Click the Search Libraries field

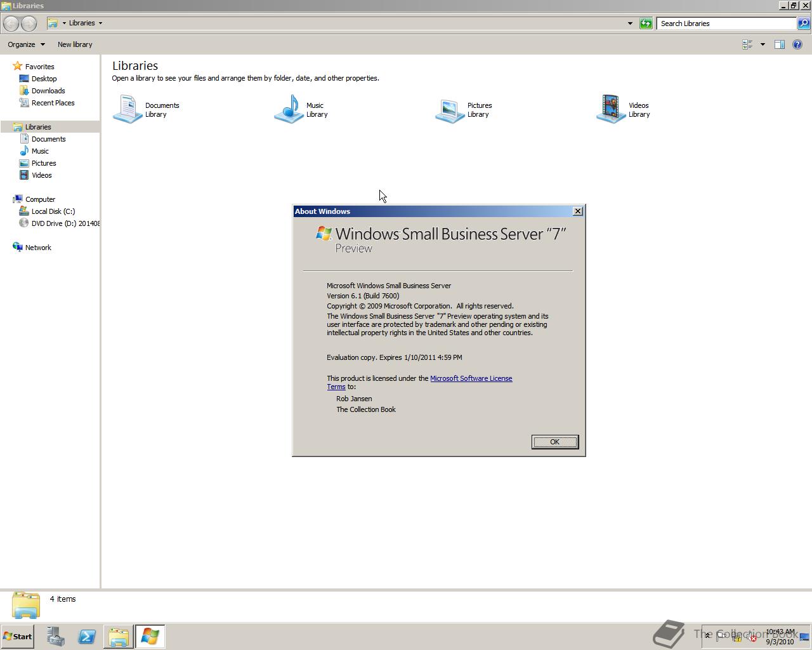[726, 23]
